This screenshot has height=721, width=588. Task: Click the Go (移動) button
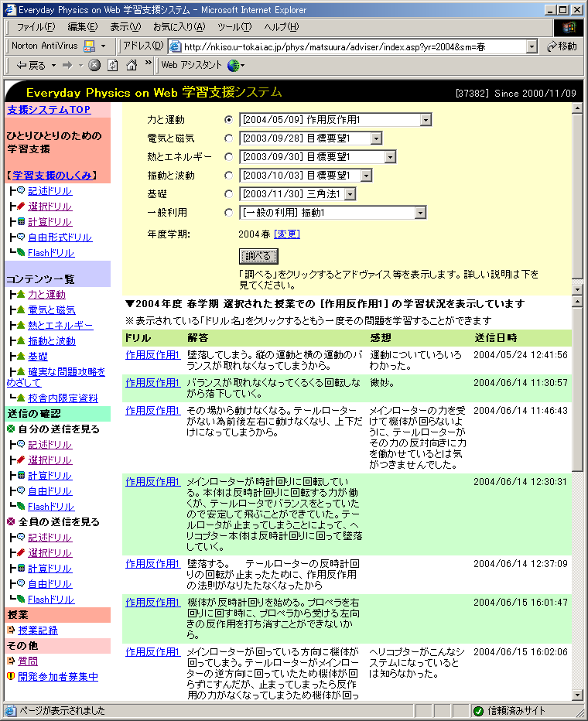coord(562,46)
